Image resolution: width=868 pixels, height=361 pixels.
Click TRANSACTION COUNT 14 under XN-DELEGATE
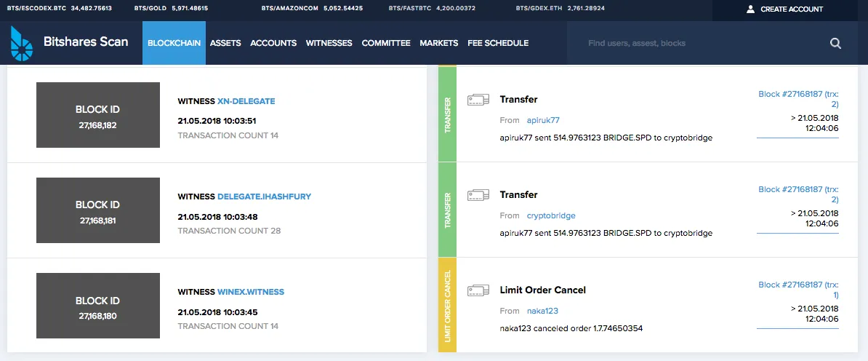click(x=228, y=135)
